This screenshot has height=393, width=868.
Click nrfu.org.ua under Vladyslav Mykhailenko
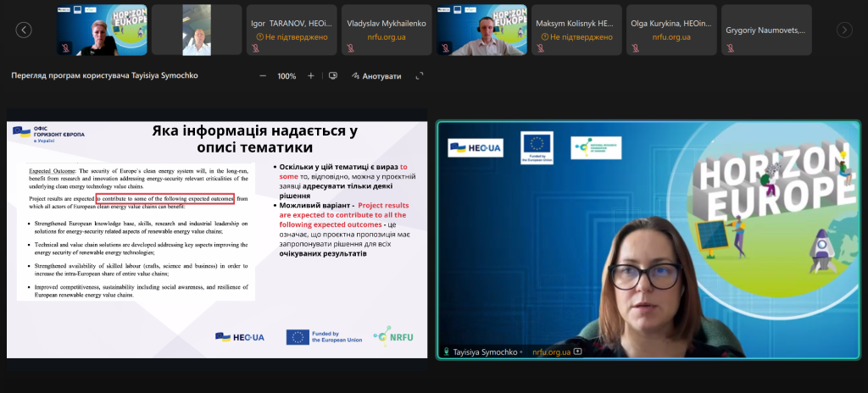tap(387, 37)
